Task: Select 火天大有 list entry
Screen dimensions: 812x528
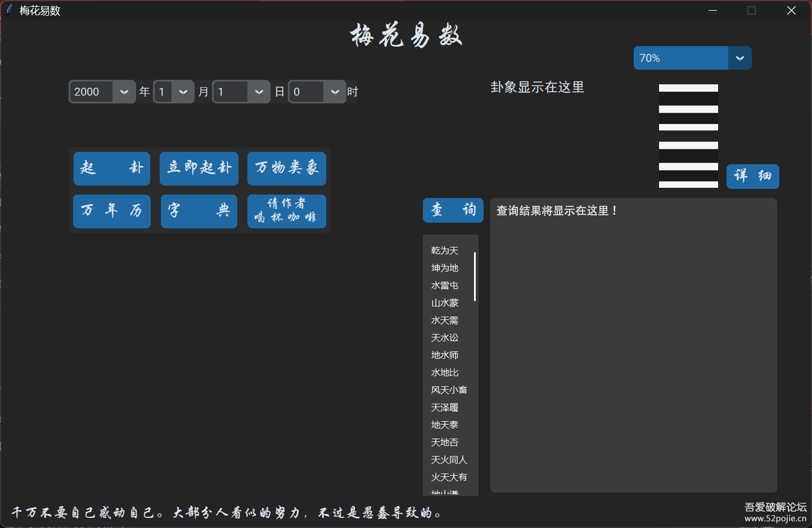Action: [x=449, y=477]
